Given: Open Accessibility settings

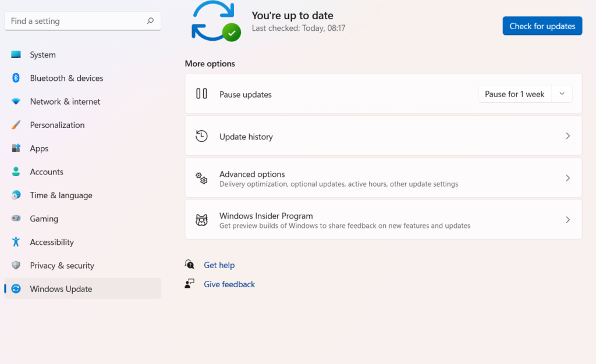Looking at the screenshot, I should click(83, 242).
